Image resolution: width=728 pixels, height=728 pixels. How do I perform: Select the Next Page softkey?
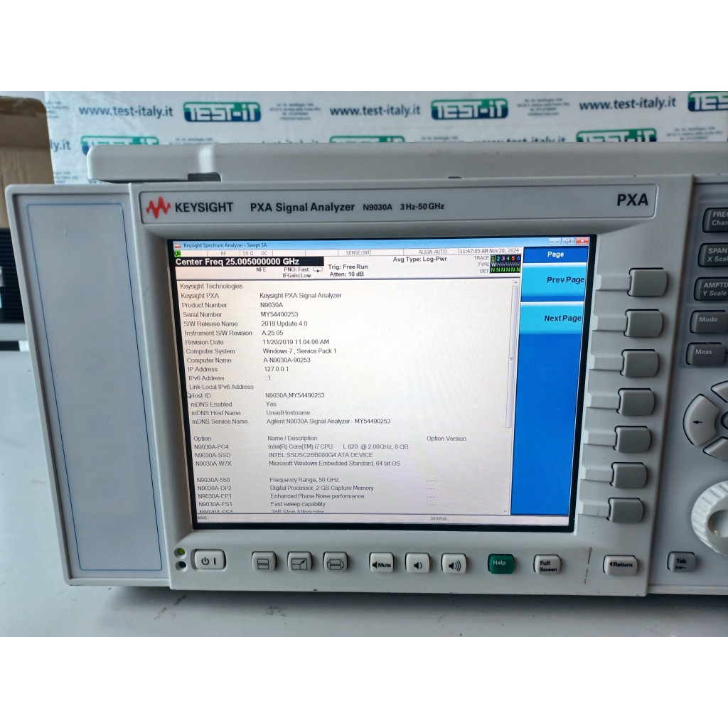pos(554,318)
